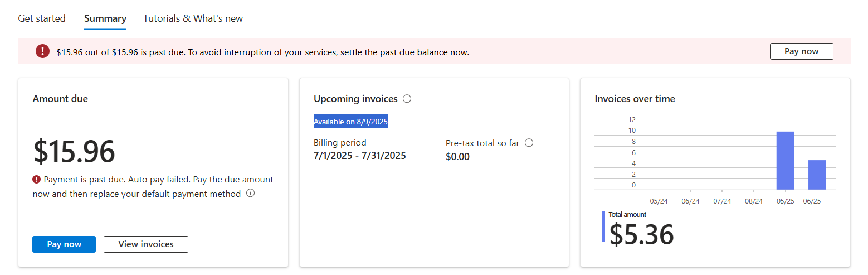The image size is (868, 275).
Task: Click the blue Pay now button in Amount due
Action: point(64,244)
